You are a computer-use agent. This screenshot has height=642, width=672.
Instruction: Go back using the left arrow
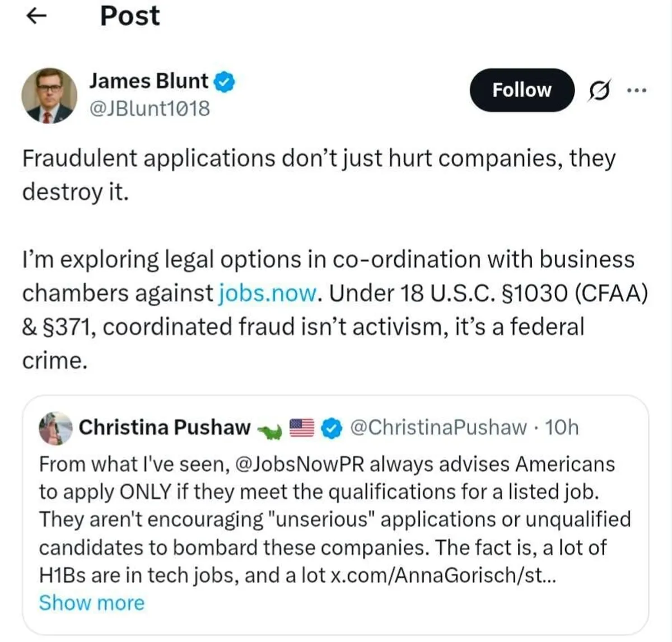point(36,17)
